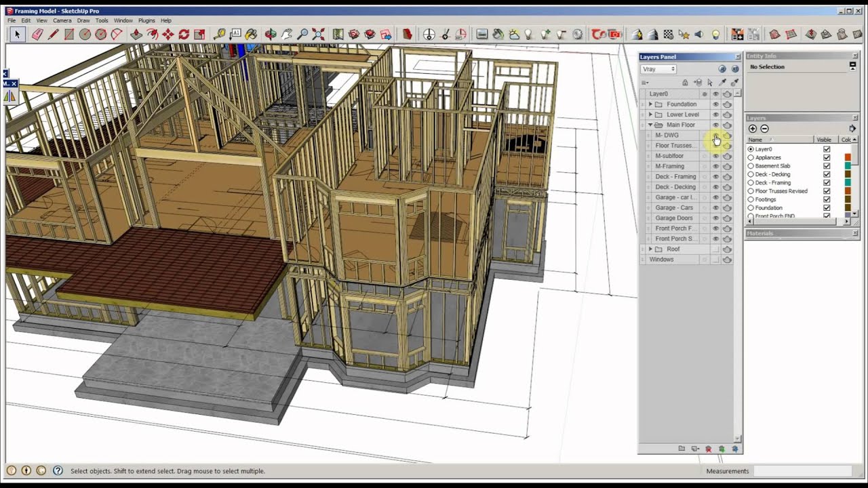Activate the Push/Pull tool
The width and height of the screenshot is (868, 488).
[136, 35]
